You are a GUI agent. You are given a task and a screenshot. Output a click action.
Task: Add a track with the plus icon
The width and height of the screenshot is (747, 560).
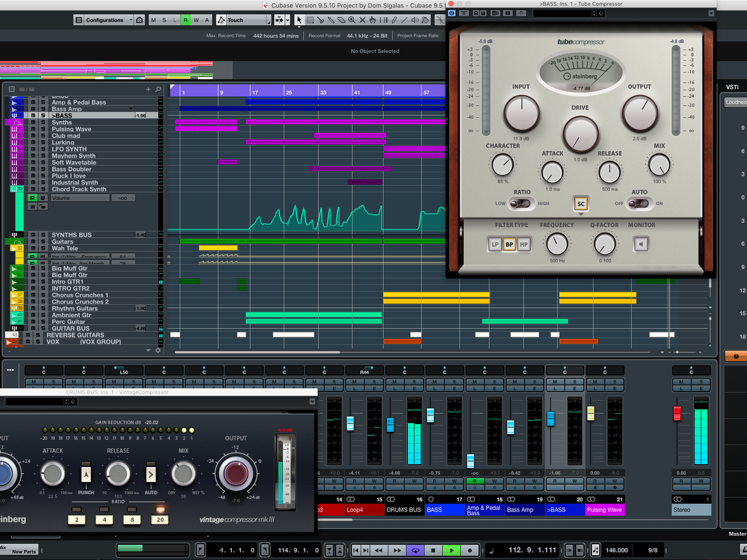148,89
